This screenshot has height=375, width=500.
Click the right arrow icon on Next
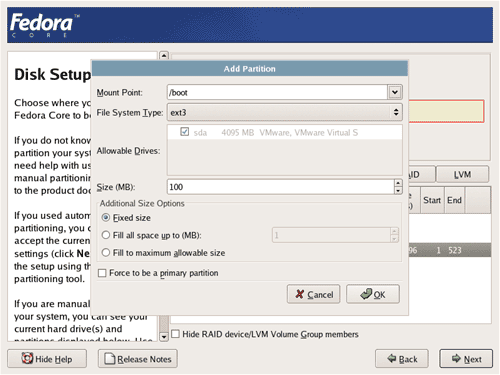(x=456, y=358)
